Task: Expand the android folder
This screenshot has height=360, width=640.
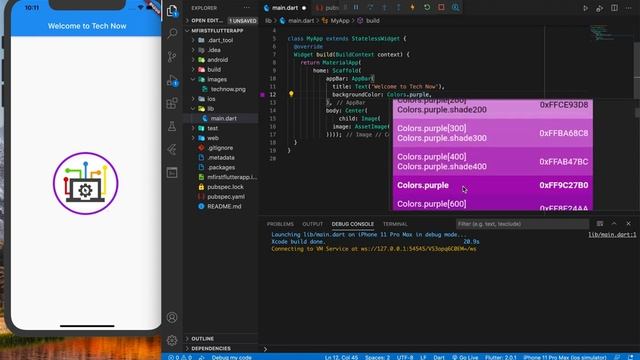Action: click(x=218, y=60)
